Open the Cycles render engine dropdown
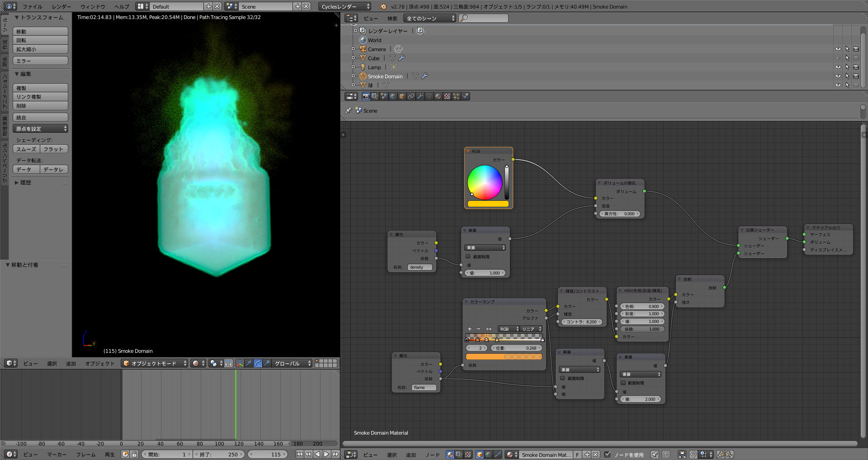Image resolution: width=868 pixels, height=460 pixels. (345, 6)
